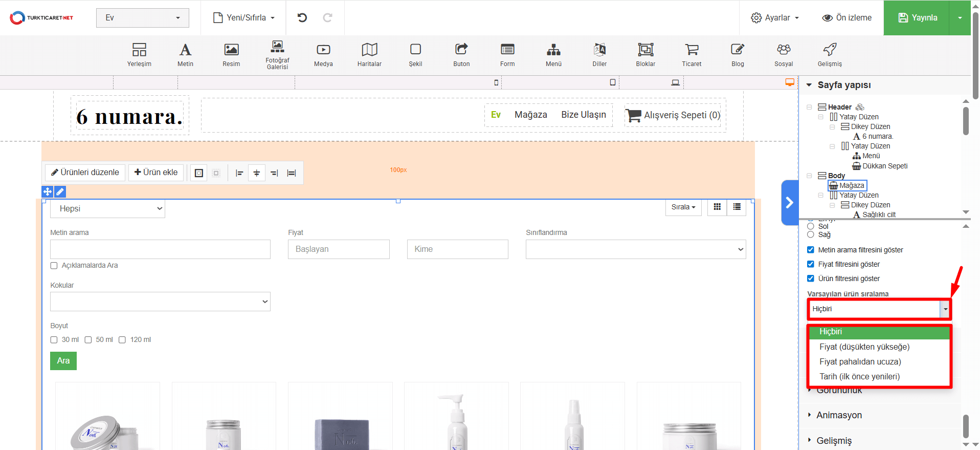Toggle the Açıklamalarda Ara checkbox
Screen dimensions: 980x450
click(x=54, y=266)
